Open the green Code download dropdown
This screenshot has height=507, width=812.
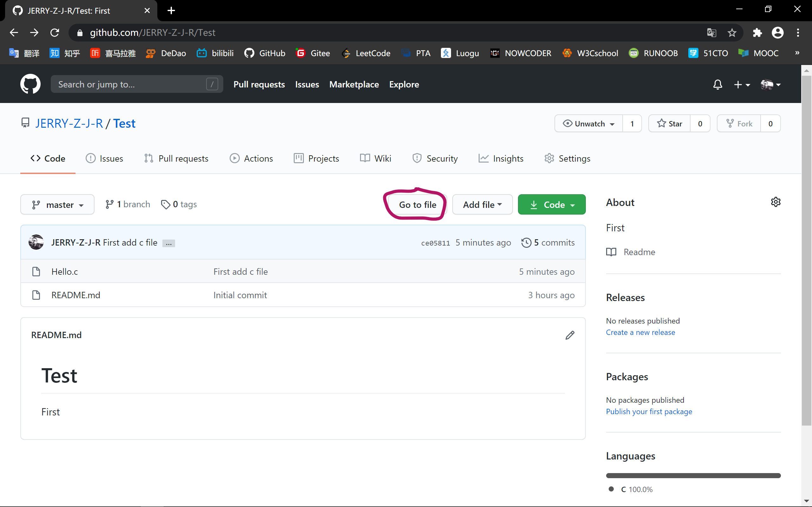(552, 205)
